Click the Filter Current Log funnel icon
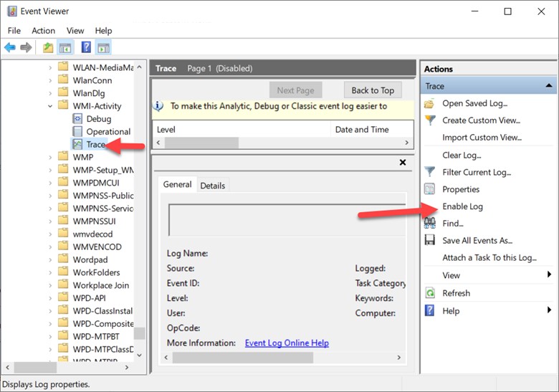 [430, 172]
